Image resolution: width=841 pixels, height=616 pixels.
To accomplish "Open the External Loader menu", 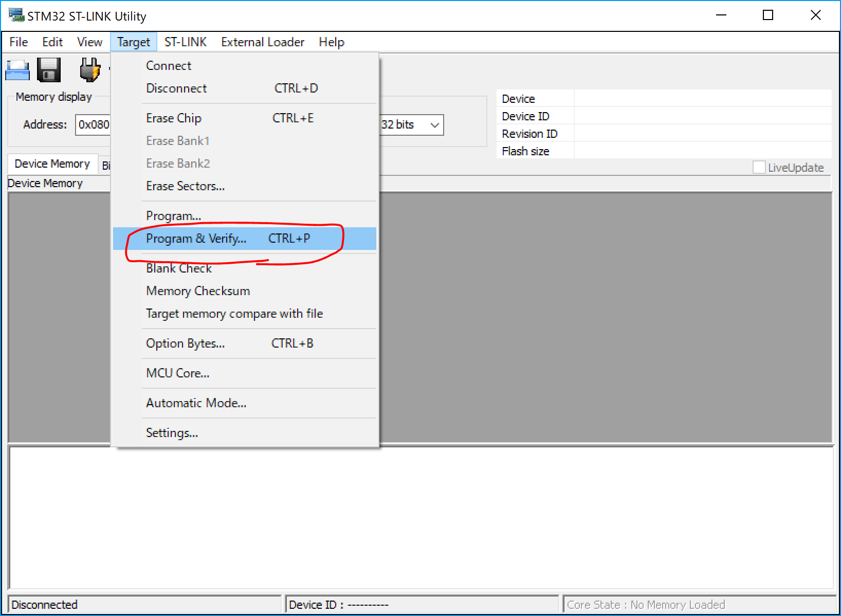I will (x=262, y=42).
